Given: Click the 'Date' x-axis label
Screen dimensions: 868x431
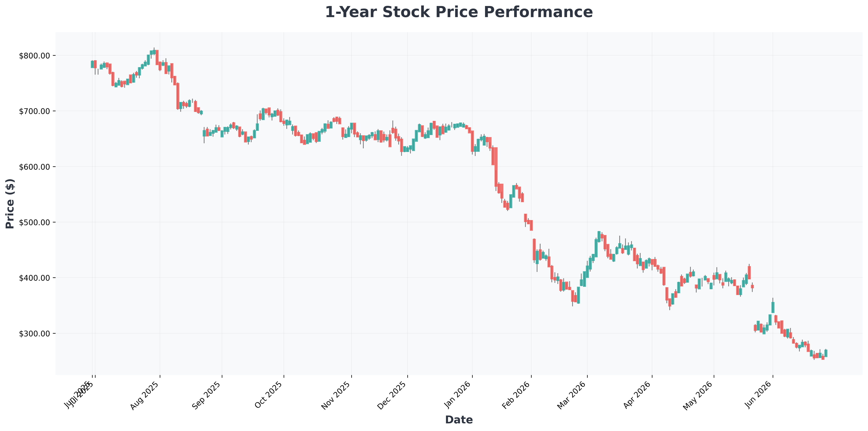Looking at the screenshot, I should [459, 420].
